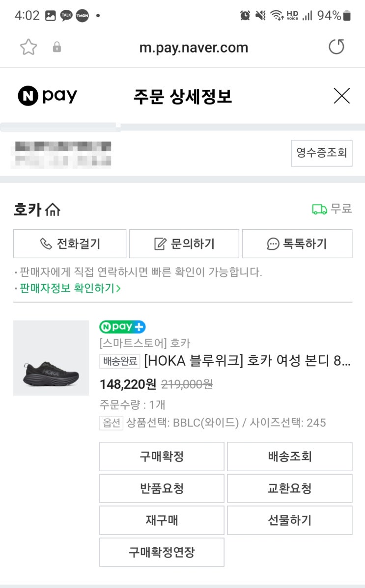Tap the free delivery truck icon
Image resolution: width=365 pixels, height=588 pixels.
319,210
